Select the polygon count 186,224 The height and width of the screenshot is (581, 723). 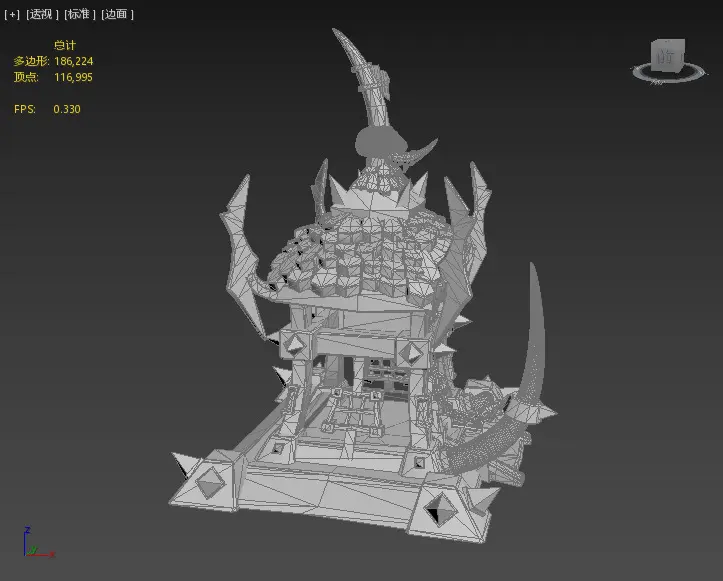pos(74,61)
